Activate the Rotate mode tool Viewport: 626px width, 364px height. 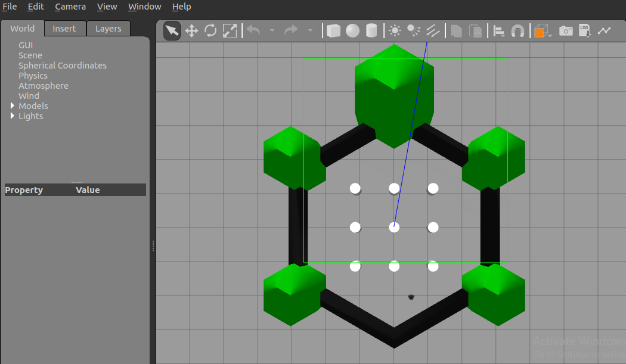coord(210,30)
